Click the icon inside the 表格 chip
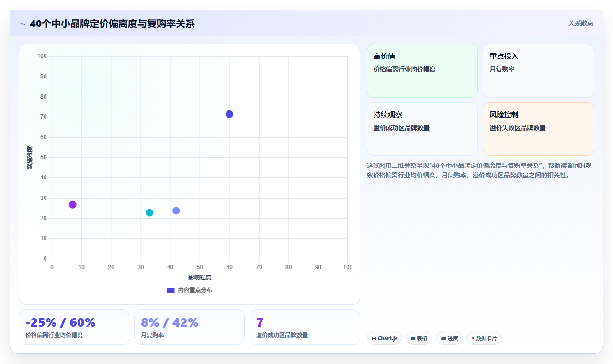The height and width of the screenshot is (364, 613). pyautogui.click(x=413, y=338)
